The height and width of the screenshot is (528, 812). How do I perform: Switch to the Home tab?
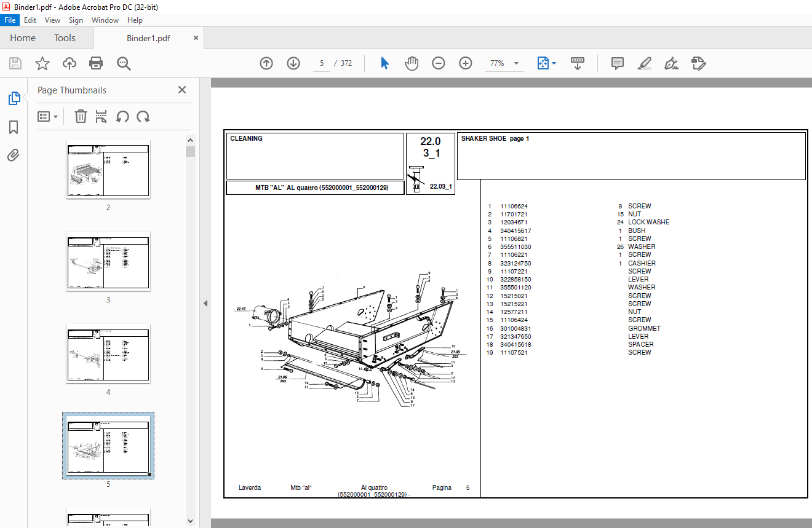pos(23,38)
